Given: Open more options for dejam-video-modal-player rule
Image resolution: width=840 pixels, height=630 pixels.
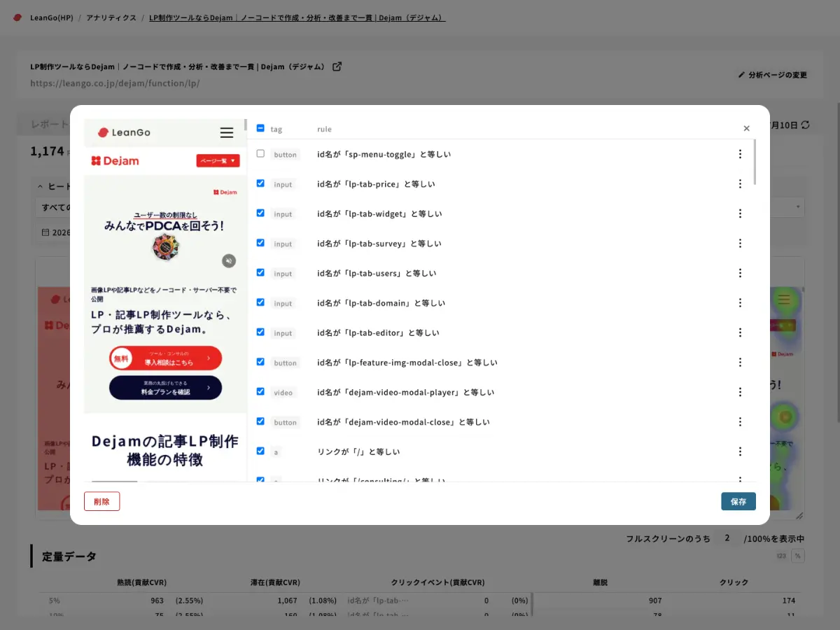Looking at the screenshot, I should coord(740,392).
